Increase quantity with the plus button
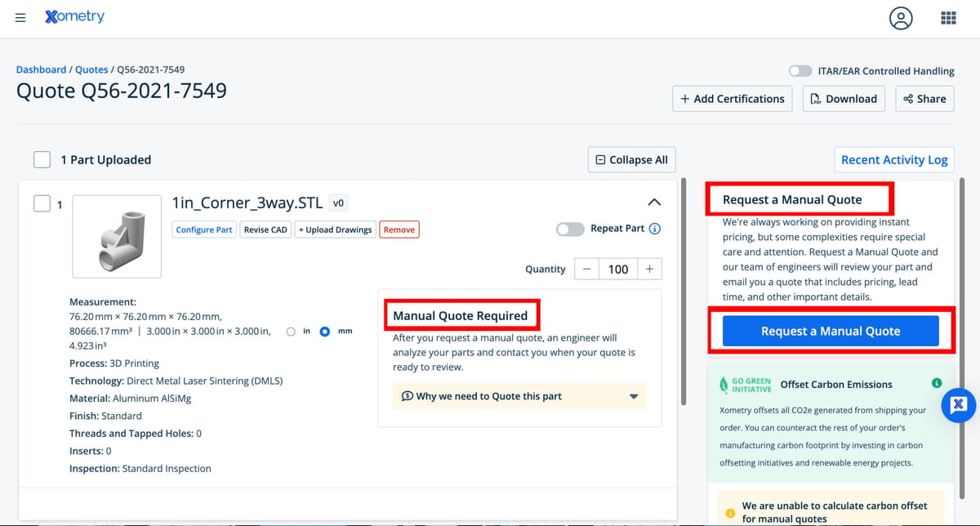 [649, 269]
